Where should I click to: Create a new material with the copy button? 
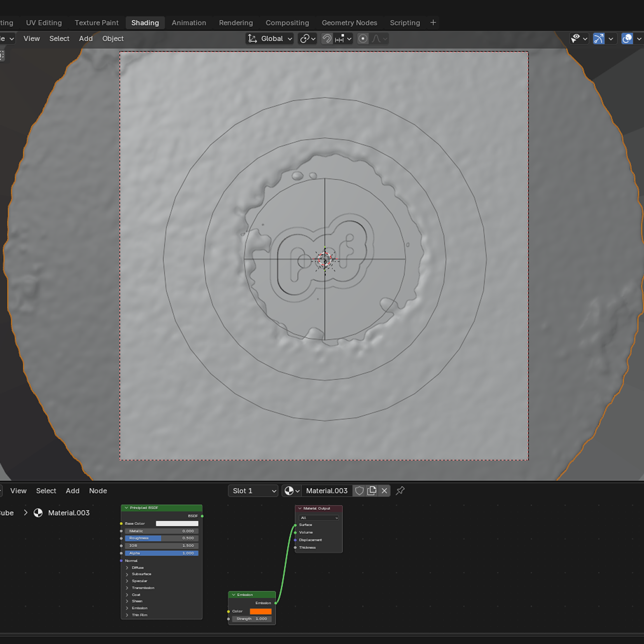[x=372, y=491]
